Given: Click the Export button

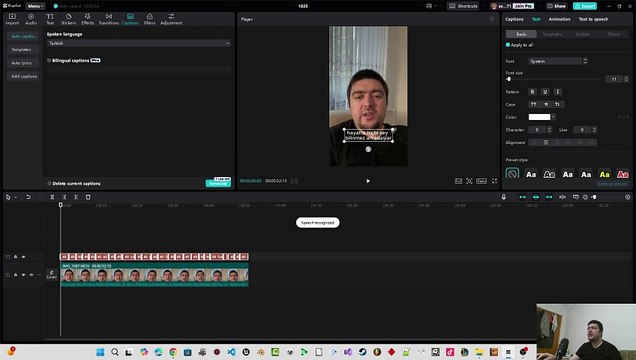Looking at the screenshot, I should tap(584, 6).
